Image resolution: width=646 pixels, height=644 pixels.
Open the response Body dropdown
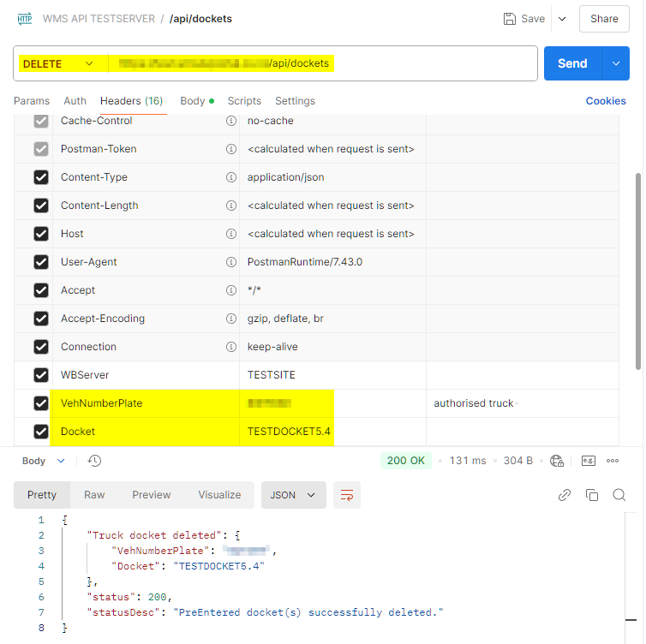tap(44, 461)
